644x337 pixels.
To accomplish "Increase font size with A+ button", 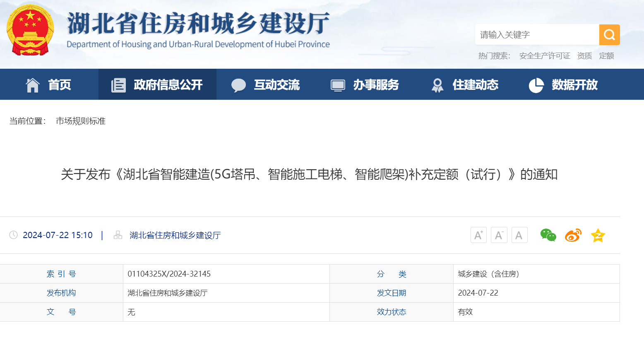I will 478,235.
